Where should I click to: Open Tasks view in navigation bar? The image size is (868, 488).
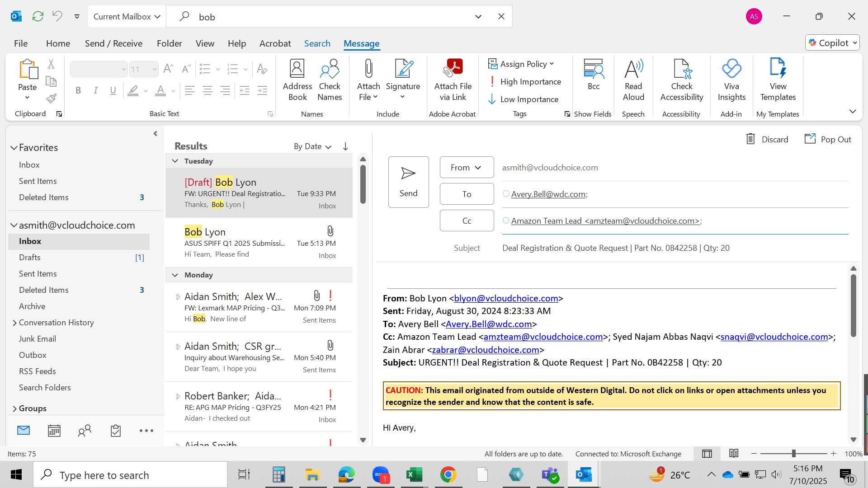(x=116, y=431)
